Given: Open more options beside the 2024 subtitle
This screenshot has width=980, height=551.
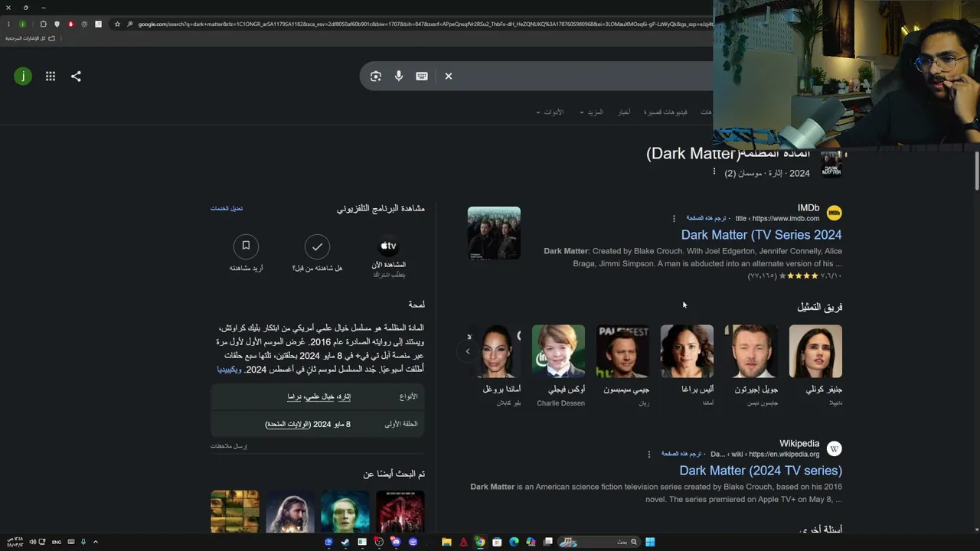Looking at the screenshot, I should [714, 172].
